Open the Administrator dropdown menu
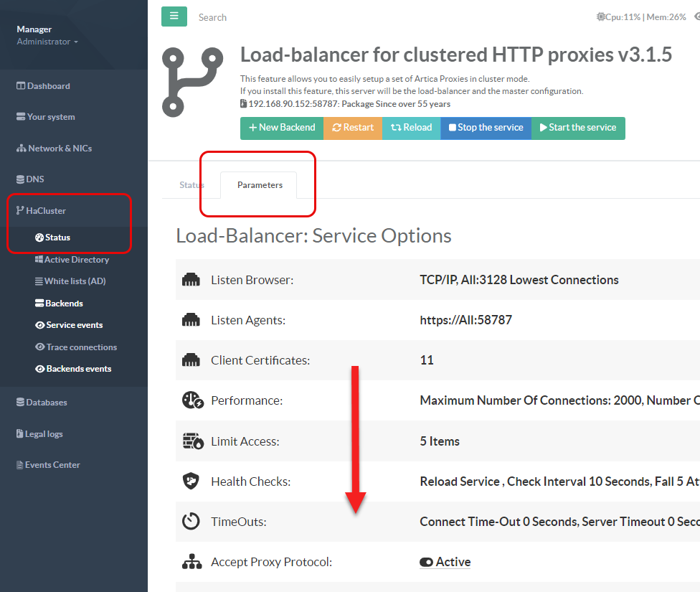Viewport: 700px width, 592px height. pos(47,42)
